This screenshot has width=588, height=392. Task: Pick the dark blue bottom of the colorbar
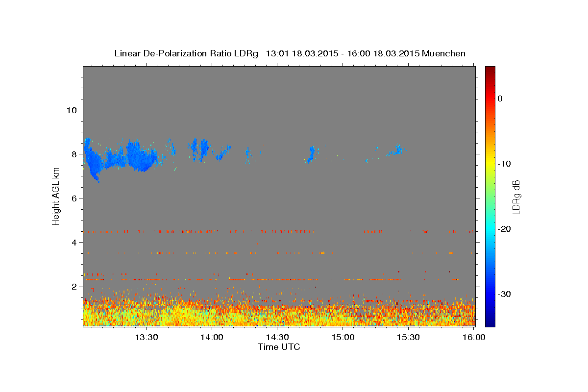pos(490,323)
